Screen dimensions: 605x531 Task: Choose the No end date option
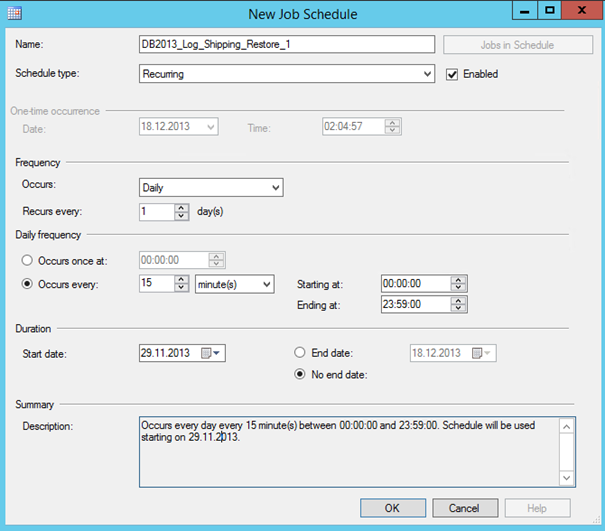click(x=299, y=375)
